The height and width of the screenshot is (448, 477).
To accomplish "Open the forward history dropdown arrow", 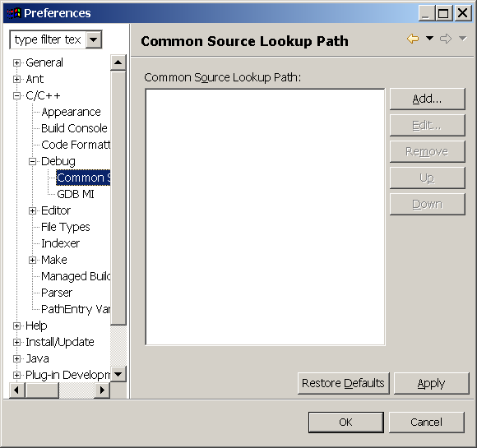I will tap(463, 39).
